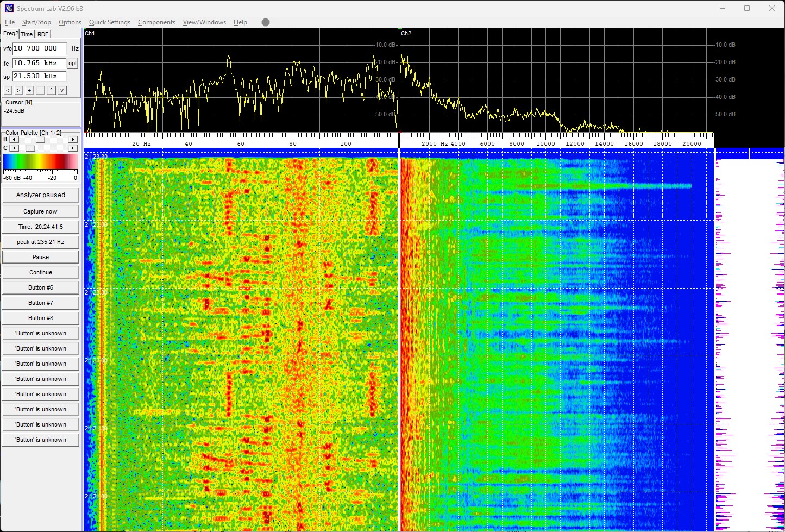Click the fc center frequency field
This screenshot has width=785, height=532.
coord(39,63)
